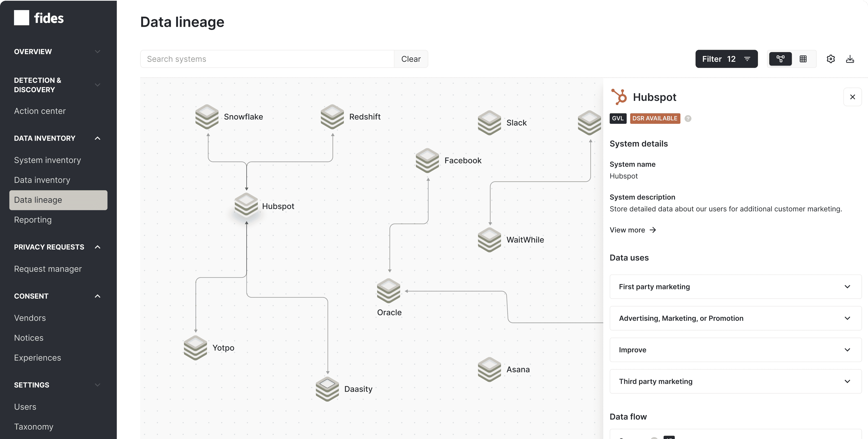Click the Hubspot node label text
This screenshot has width=868, height=439.
point(278,206)
